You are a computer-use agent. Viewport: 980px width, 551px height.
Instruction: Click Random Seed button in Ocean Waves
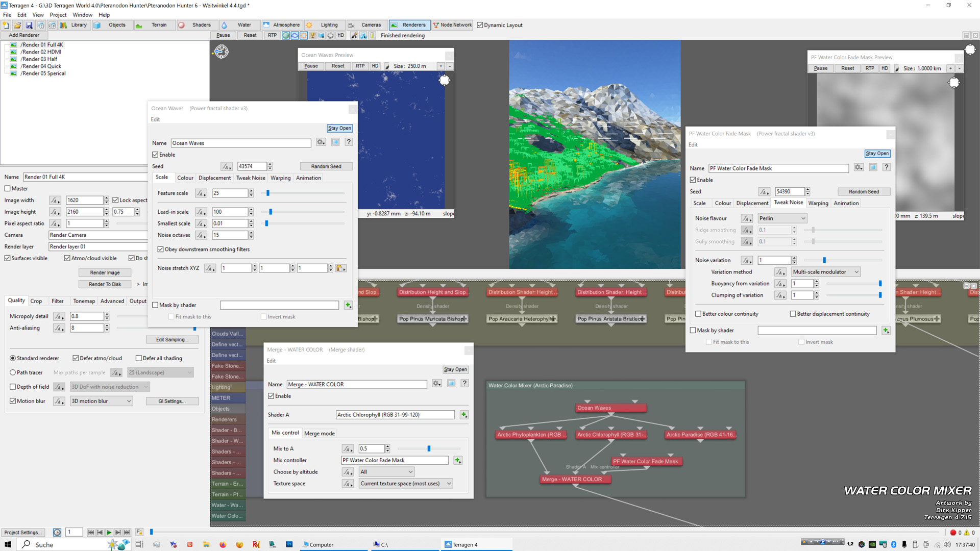(x=326, y=165)
